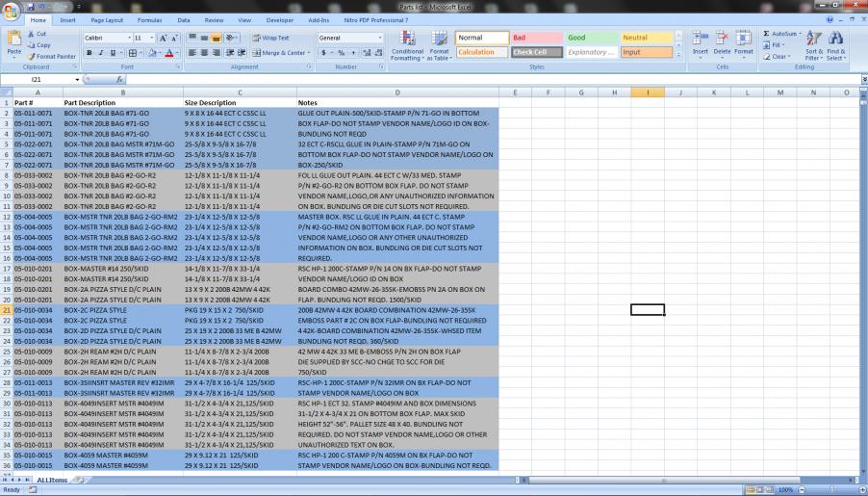Apply accounting dollar format
The width and height of the screenshot is (868, 496).
(x=324, y=53)
